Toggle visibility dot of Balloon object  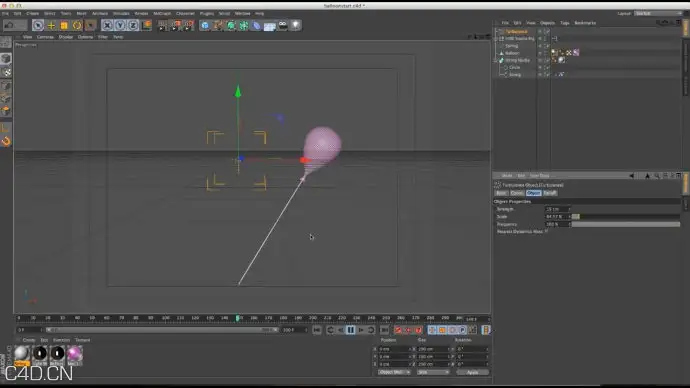540,53
